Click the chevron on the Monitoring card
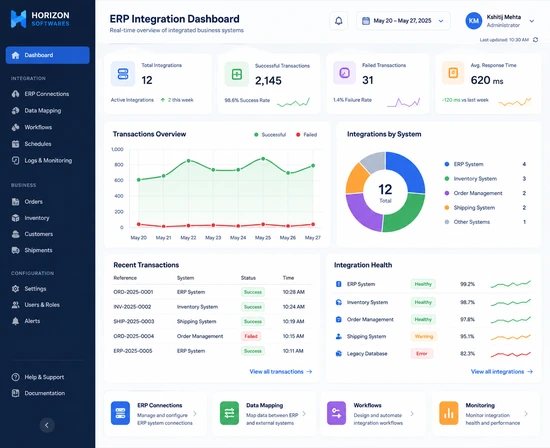The width and height of the screenshot is (550, 448). 526,413
